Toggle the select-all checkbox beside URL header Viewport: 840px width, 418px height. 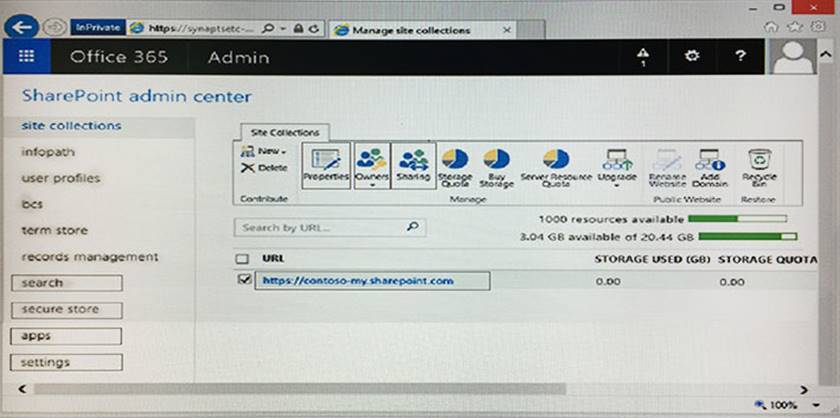point(241,258)
